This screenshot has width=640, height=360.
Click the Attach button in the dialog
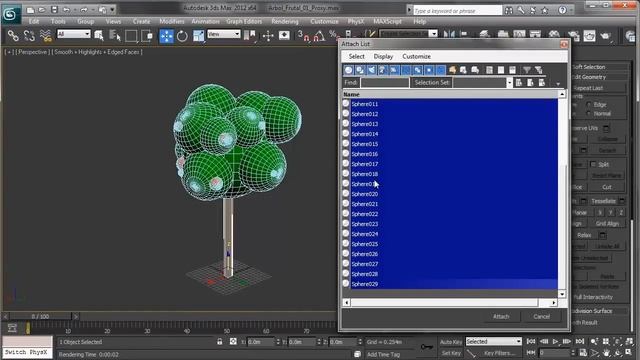[x=501, y=316]
